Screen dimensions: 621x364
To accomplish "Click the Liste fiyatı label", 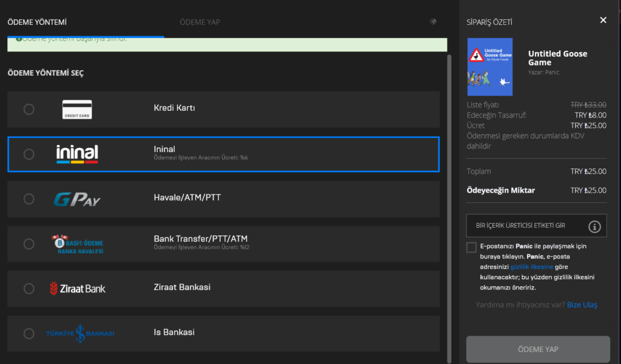I will (483, 105).
